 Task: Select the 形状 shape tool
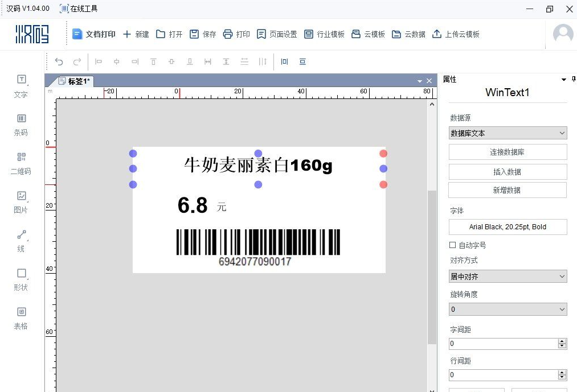click(x=21, y=279)
